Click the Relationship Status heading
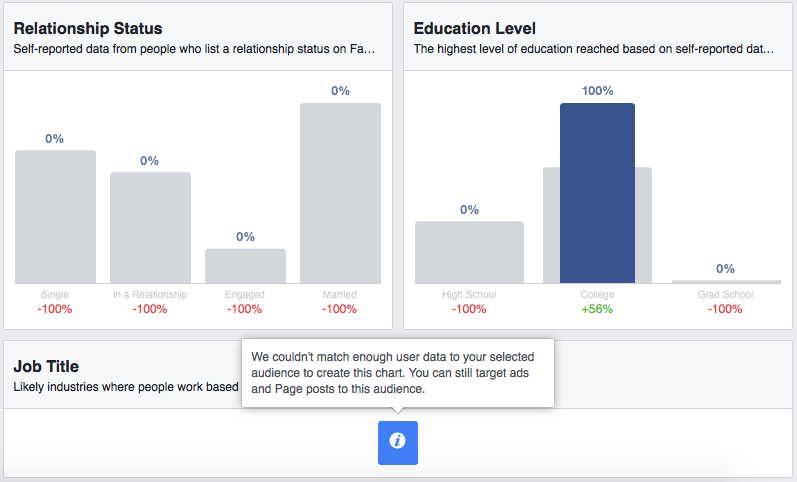The image size is (797, 482). [88, 28]
